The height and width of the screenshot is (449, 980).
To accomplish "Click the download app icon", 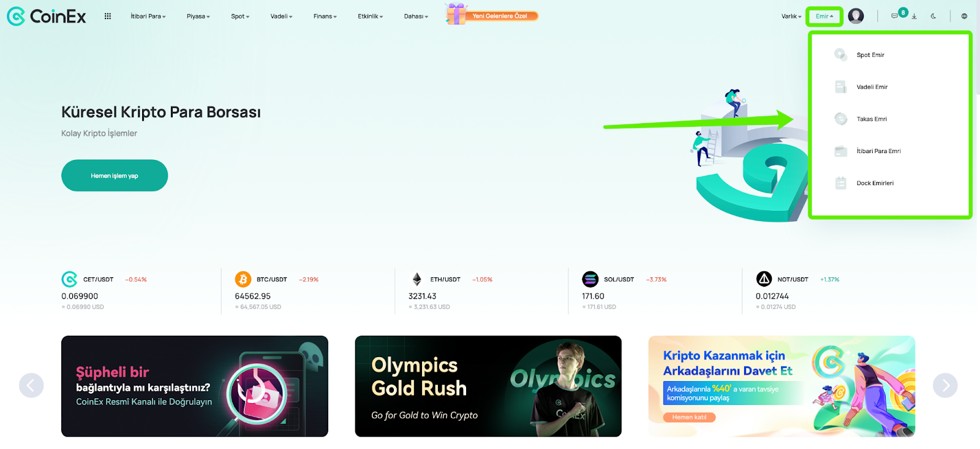I will (x=914, y=17).
